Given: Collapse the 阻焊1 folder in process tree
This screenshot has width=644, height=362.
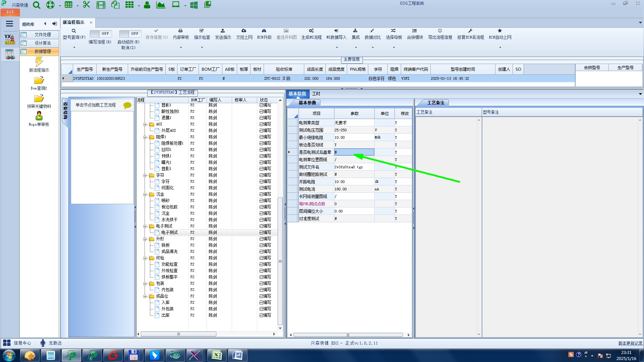Looking at the screenshot, I should (145, 137).
